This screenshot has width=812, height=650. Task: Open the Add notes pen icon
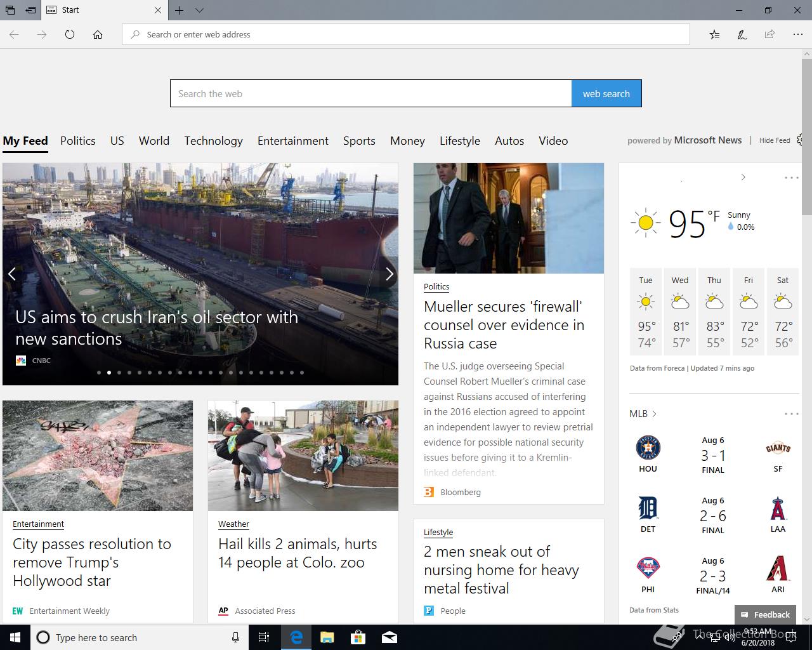click(x=742, y=34)
